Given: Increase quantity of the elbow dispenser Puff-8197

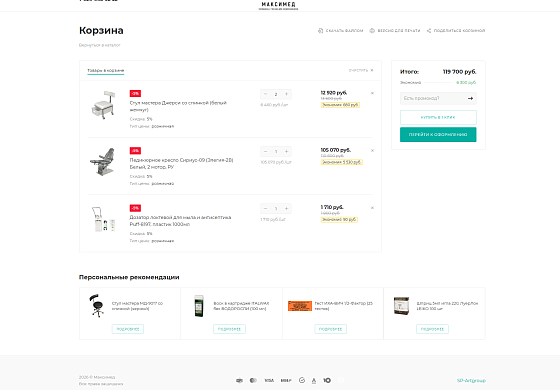Looking at the screenshot, I should (286, 209).
